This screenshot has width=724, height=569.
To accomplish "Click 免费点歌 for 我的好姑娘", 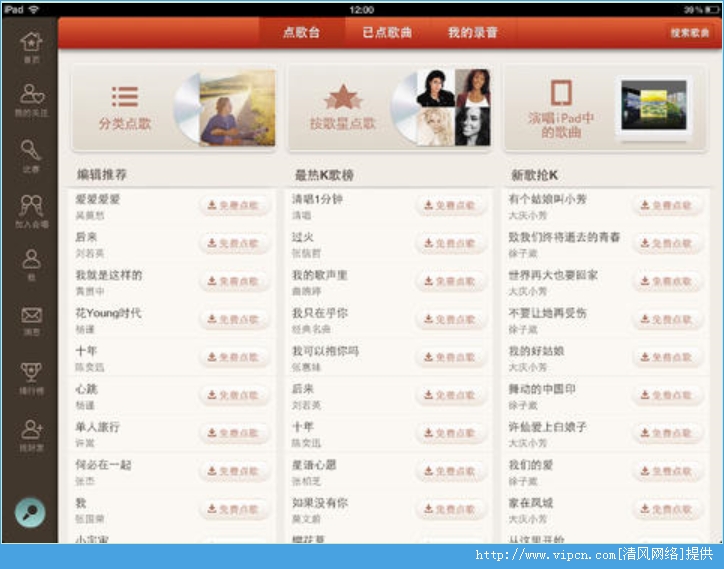I will pyautogui.click(x=668, y=357).
